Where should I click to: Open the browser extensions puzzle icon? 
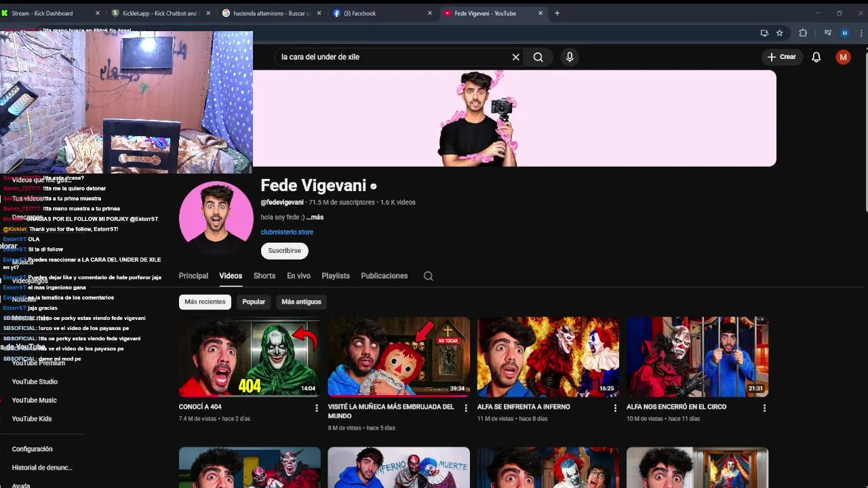[803, 33]
